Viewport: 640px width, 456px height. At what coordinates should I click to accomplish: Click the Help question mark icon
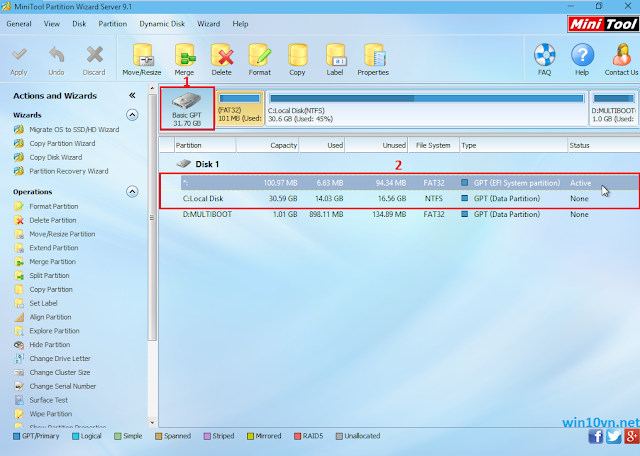582,55
